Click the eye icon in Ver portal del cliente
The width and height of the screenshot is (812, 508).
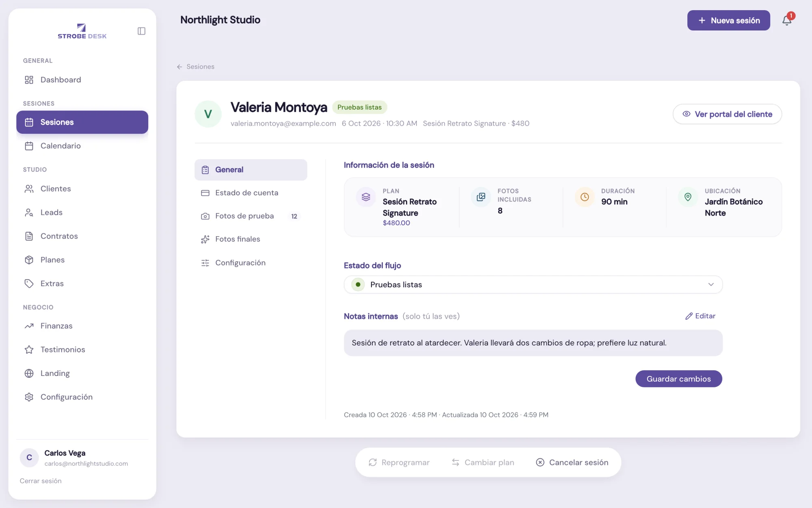(x=686, y=114)
